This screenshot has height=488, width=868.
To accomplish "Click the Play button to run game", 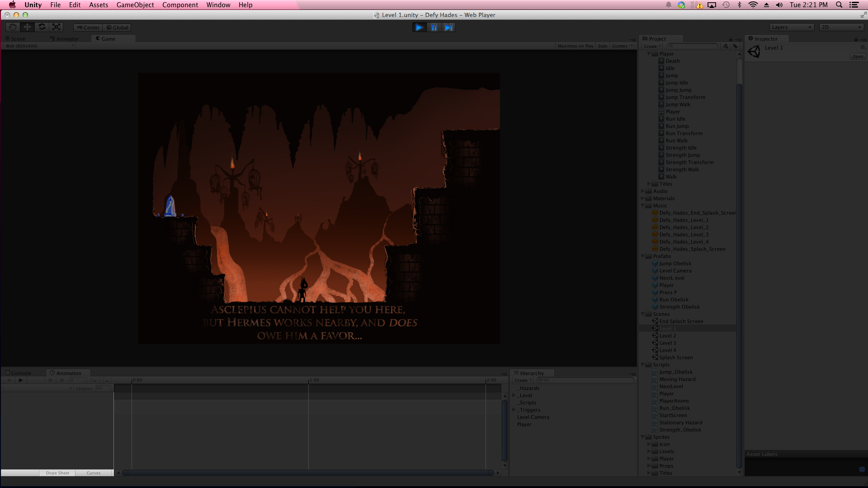I will 419,28.
